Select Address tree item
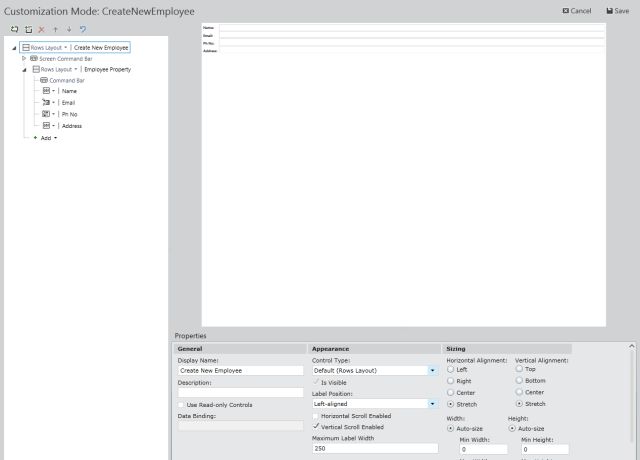Viewport: 640px width, 460px height. click(x=72, y=126)
